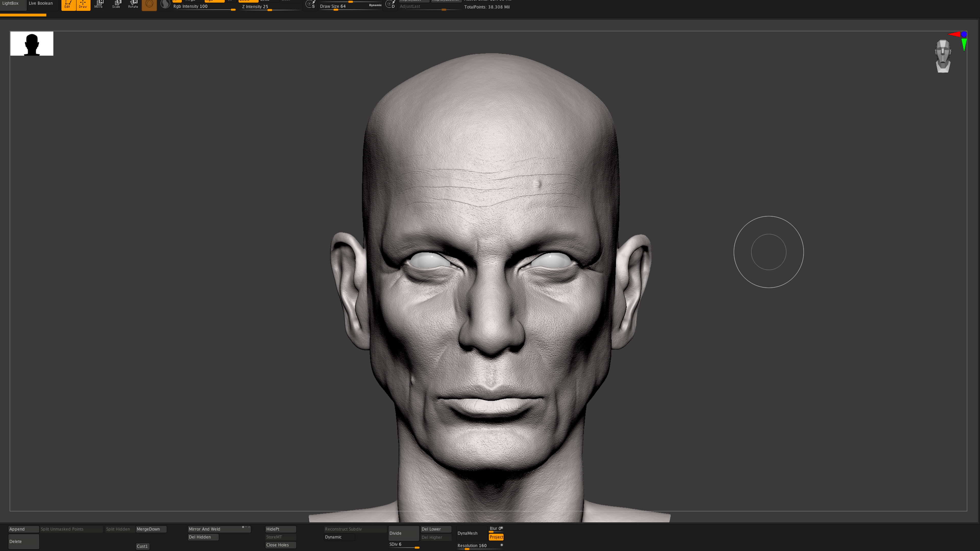Toggle Dynamic draw size mode
The height and width of the screenshot is (551, 980).
pos(375,5)
